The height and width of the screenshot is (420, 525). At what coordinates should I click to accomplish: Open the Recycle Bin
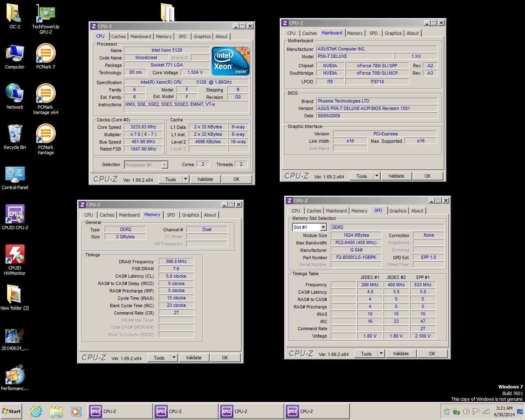coord(15,137)
